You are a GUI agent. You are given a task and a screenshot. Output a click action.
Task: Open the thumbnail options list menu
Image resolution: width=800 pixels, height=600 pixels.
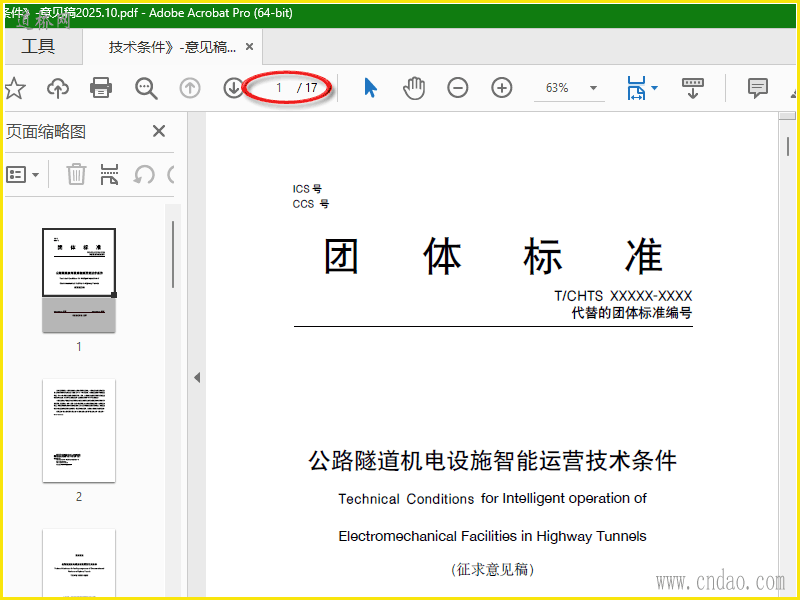point(22,174)
